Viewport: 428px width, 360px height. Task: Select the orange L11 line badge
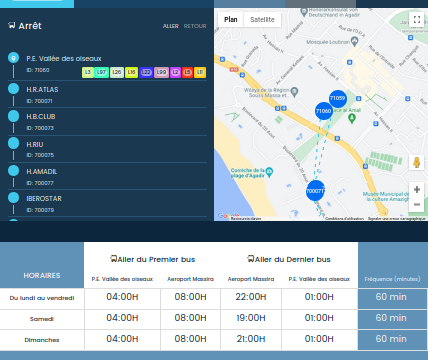(x=200, y=72)
